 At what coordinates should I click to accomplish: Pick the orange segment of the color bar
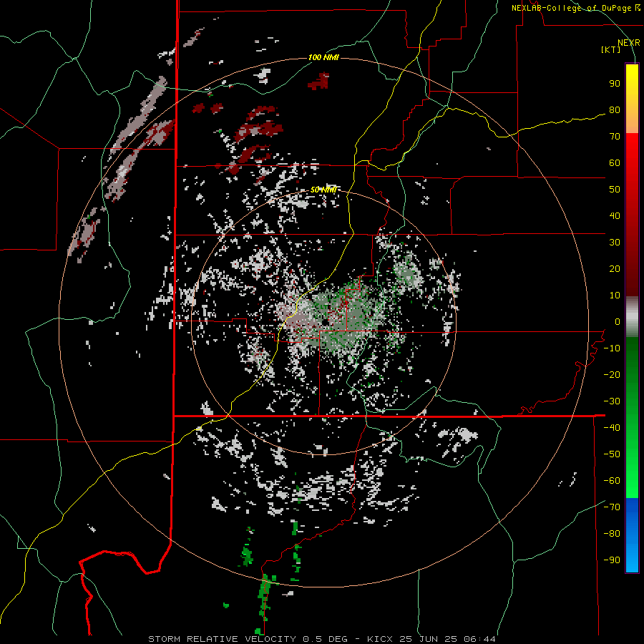pos(632,120)
